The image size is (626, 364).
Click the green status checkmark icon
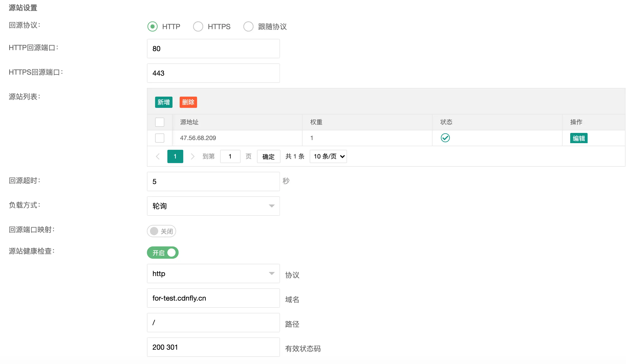(445, 138)
